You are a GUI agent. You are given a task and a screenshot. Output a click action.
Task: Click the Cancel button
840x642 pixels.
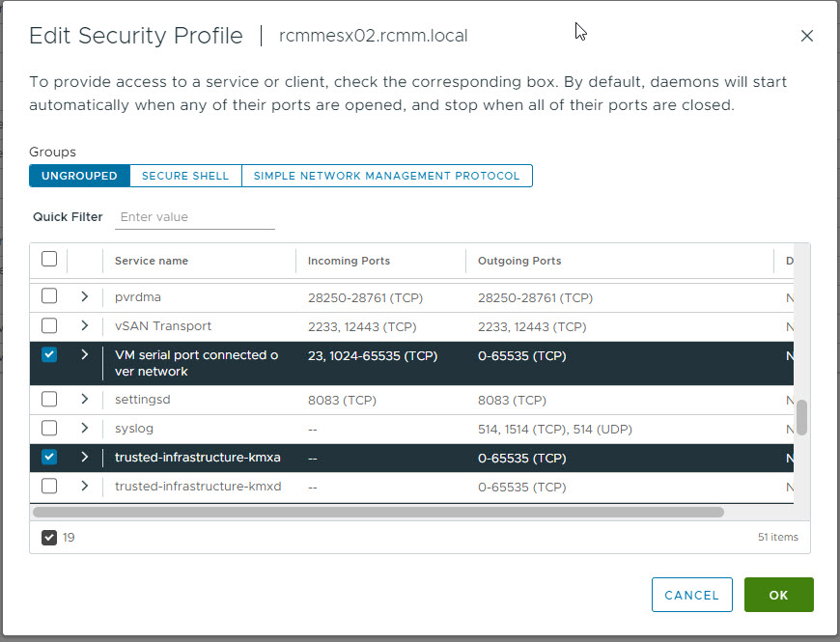point(691,595)
